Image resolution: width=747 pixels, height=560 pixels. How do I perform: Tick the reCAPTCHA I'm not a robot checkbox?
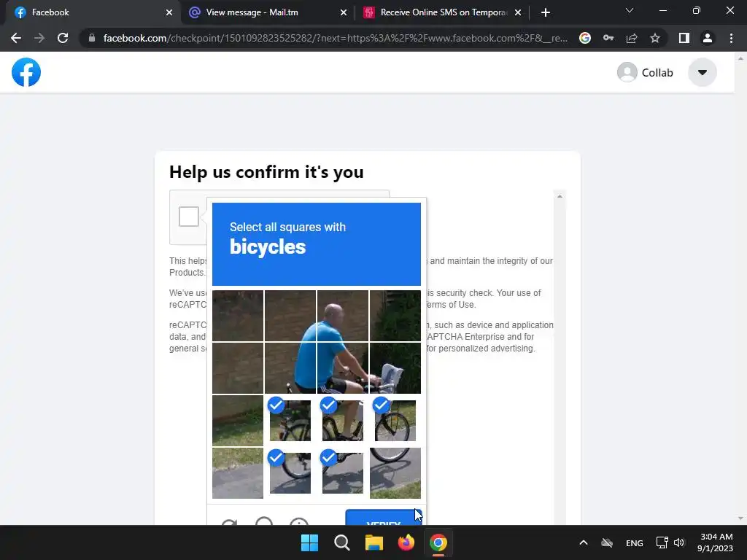point(189,217)
